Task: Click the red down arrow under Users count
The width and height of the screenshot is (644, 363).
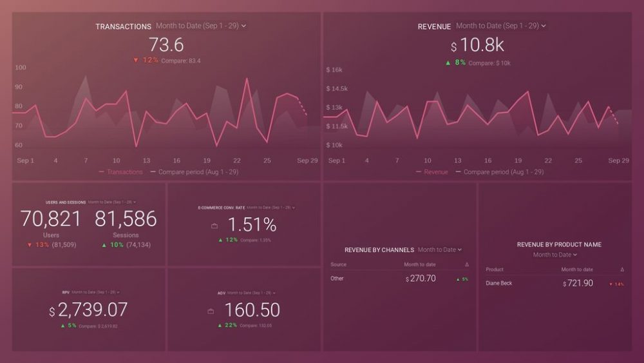Action: [30, 245]
